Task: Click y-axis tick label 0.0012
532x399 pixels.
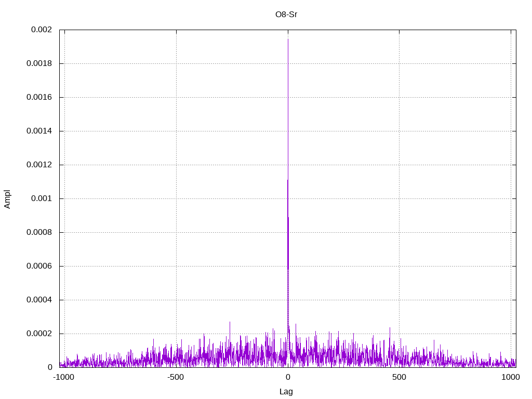Action: point(39,165)
